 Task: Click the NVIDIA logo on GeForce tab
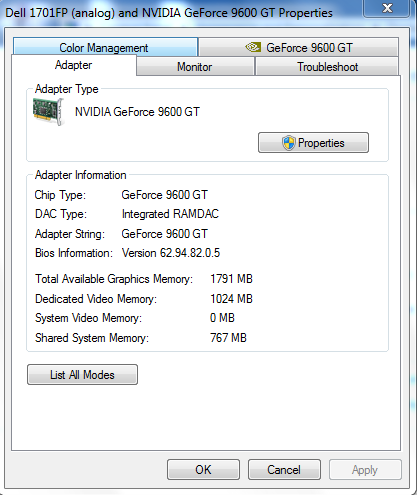pos(253,47)
